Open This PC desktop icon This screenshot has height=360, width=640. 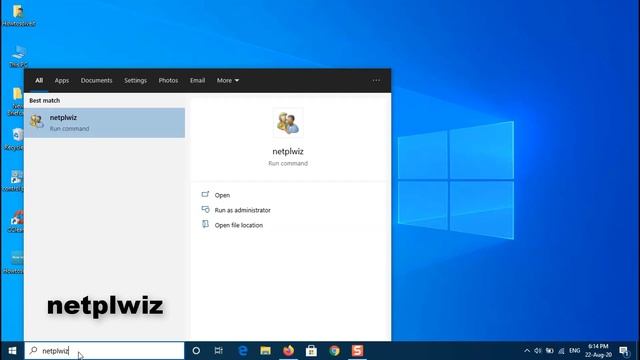coord(18,56)
